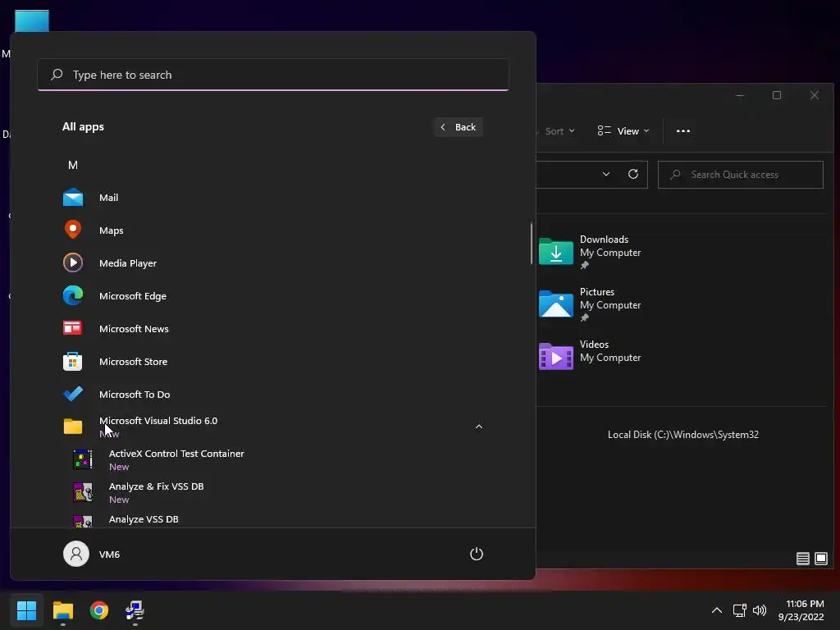Launch Maps from the app list
The width and height of the screenshot is (840, 630).
(73, 231)
